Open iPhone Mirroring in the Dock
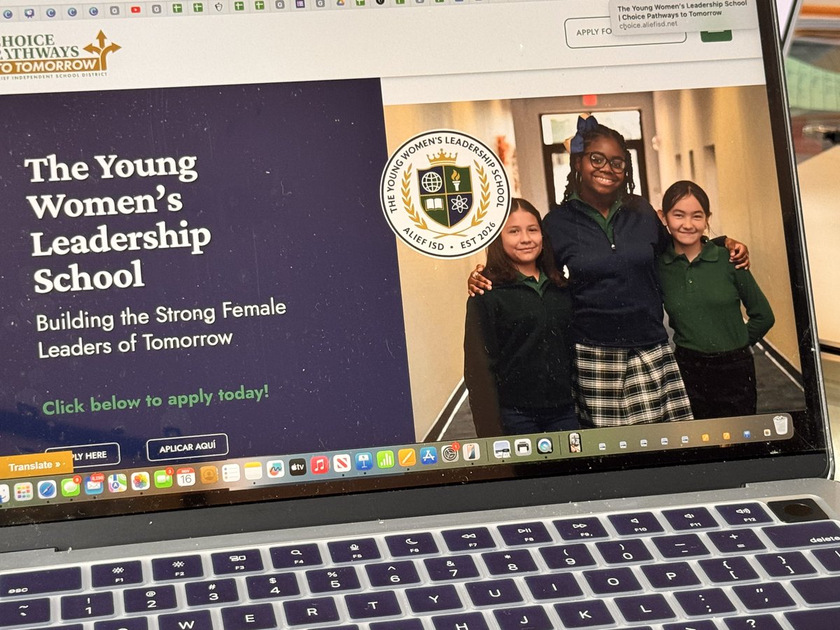Image resolution: width=840 pixels, height=630 pixels. point(471,452)
